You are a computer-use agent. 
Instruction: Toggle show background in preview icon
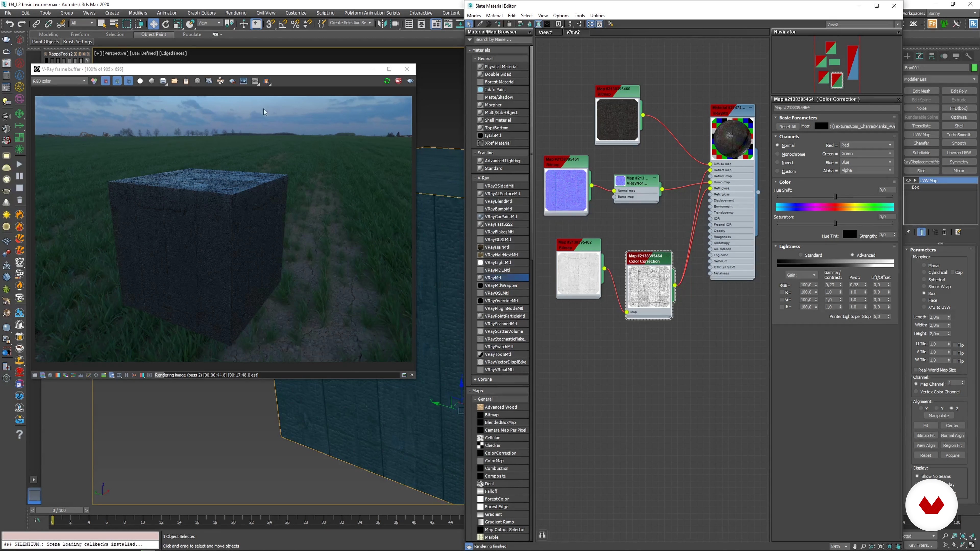[547, 24]
